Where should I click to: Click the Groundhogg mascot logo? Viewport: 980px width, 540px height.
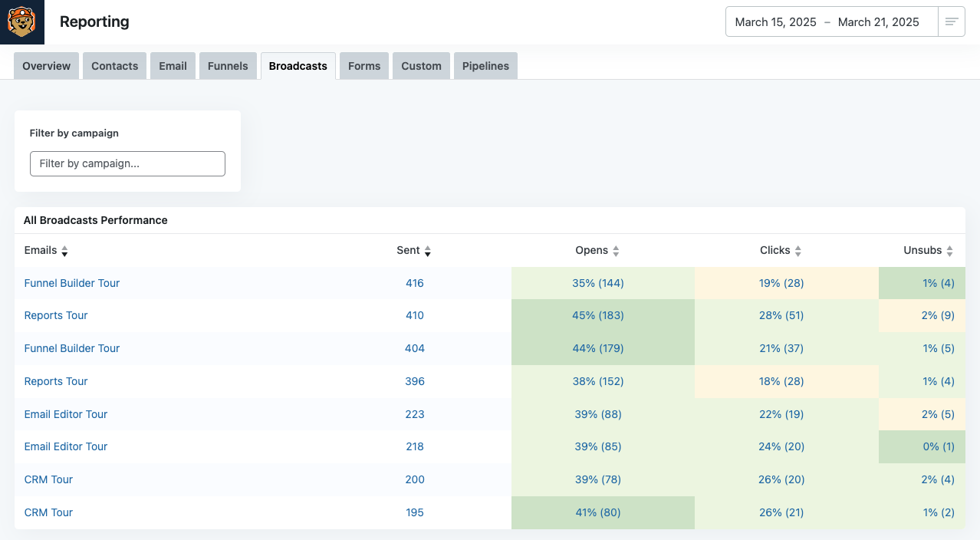[x=22, y=22]
